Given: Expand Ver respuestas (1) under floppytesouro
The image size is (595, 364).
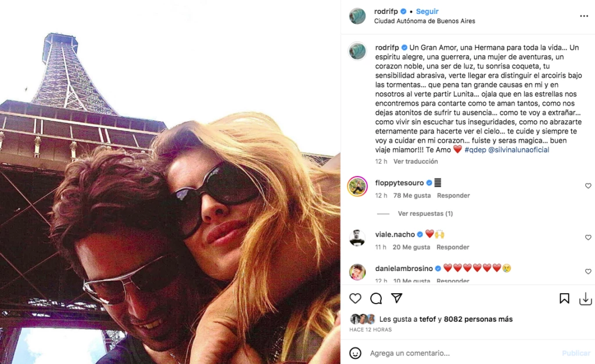Looking at the screenshot, I should point(425,214).
